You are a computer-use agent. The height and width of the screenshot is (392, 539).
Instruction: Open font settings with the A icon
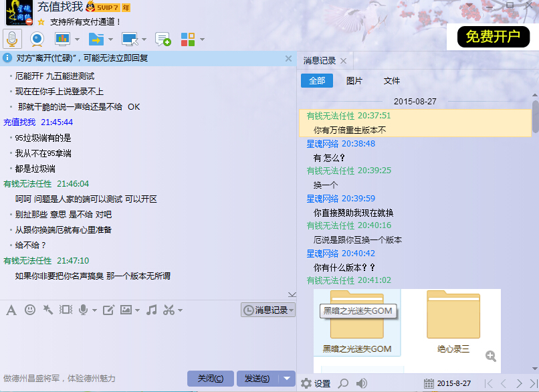click(x=11, y=310)
